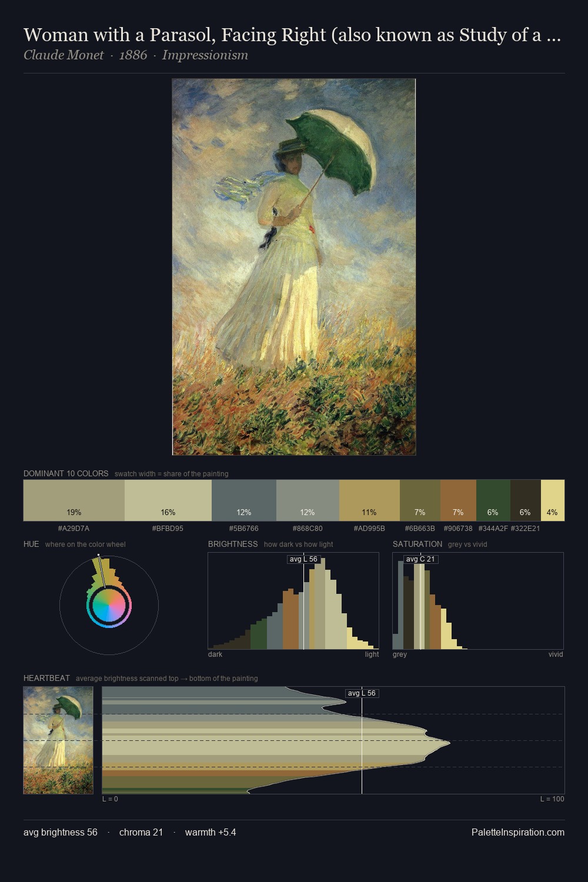Viewport: 588px width, 882px height.
Task: Pick the slate grey #5B6766 swatch
Action: (244, 500)
